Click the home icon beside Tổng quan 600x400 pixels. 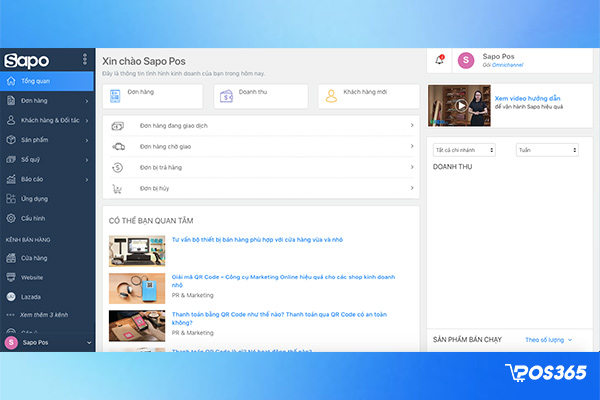pyautogui.click(x=11, y=81)
